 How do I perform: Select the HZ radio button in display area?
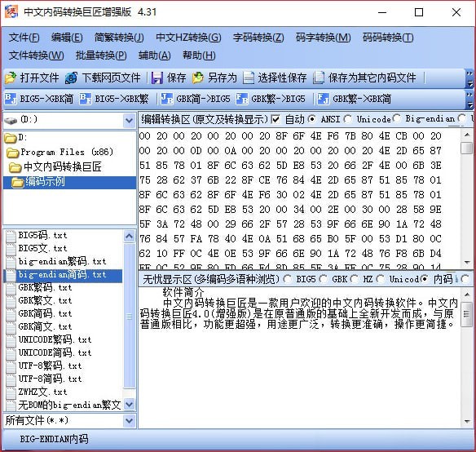click(x=354, y=278)
